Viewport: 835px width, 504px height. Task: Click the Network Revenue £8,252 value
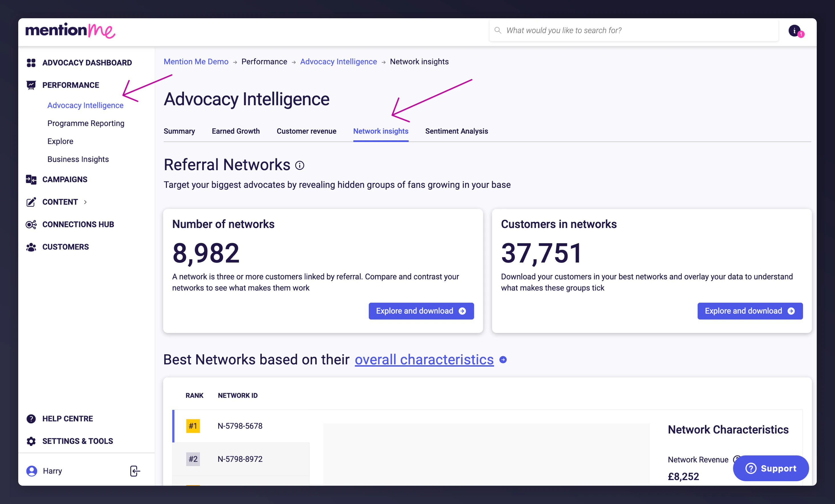(683, 477)
